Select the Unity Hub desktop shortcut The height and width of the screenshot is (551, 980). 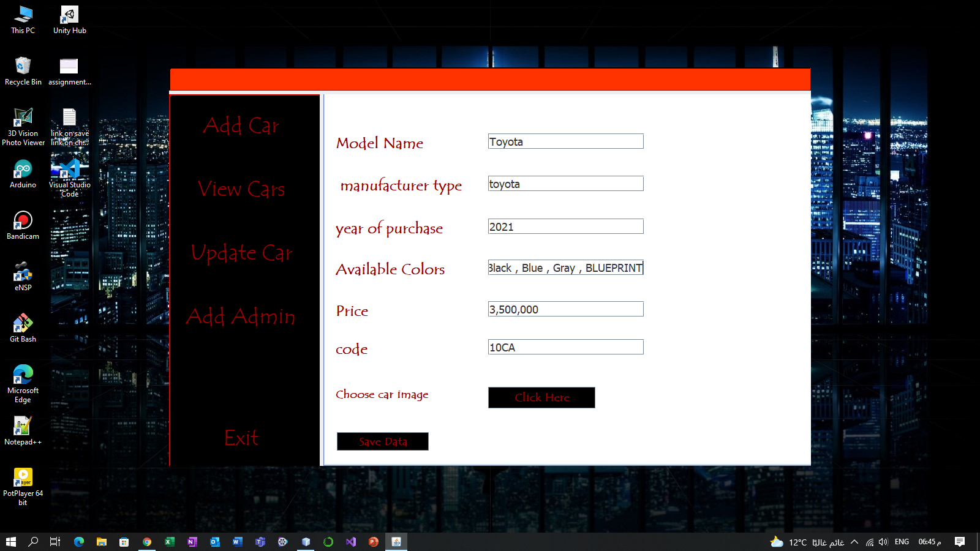(x=70, y=20)
